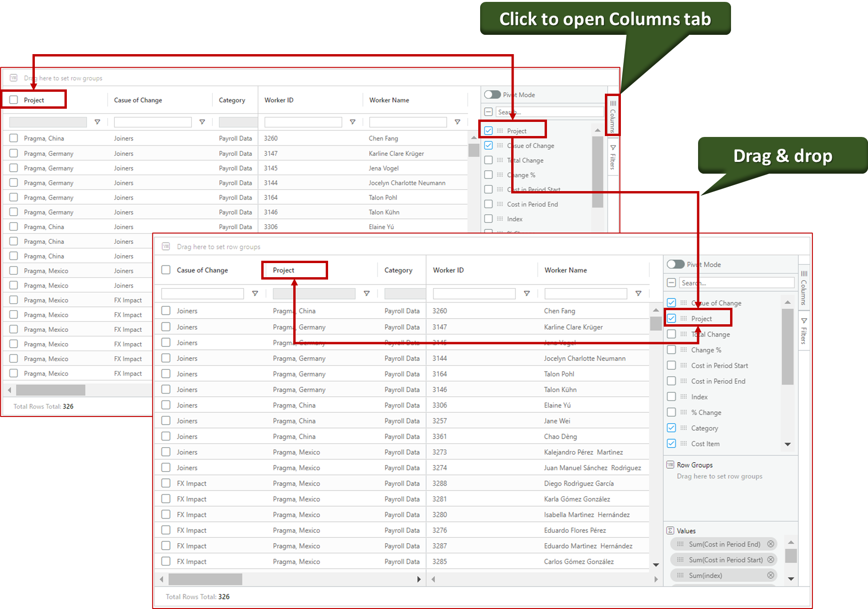This screenshot has width=868, height=609.
Task: Select row checkbox for worker Chen Fang in front grid
Action: tap(166, 311)
